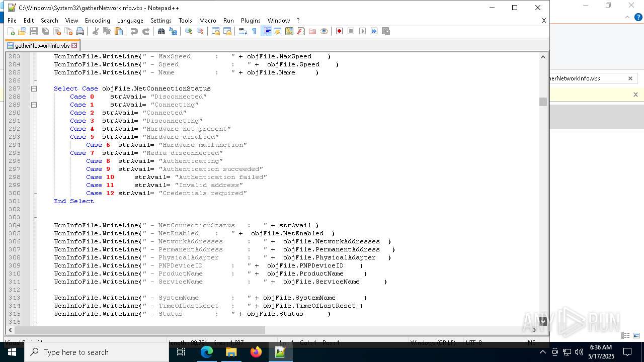644x362 pixels.
Task: Open the Language menu
Action: pos(130,21)
